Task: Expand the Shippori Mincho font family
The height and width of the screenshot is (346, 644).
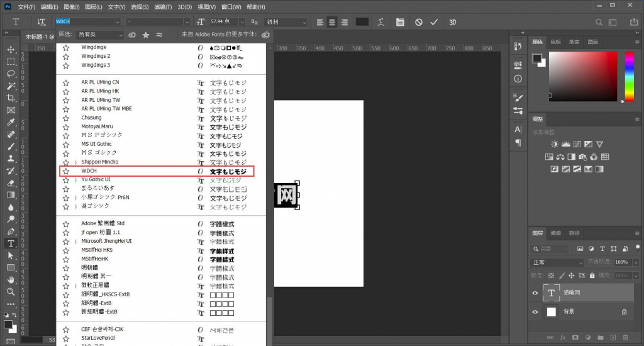Action: 75,162
